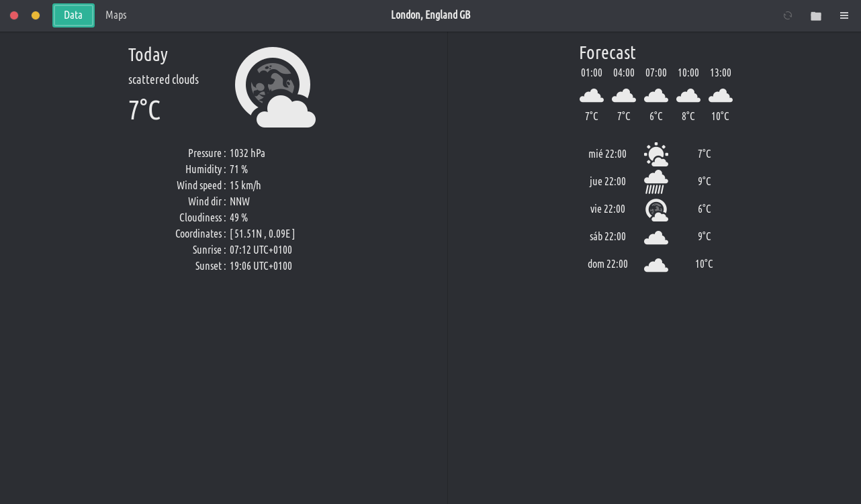Click the 15 km/h wind speed value

pyautogui.click(x=245, y=185)
